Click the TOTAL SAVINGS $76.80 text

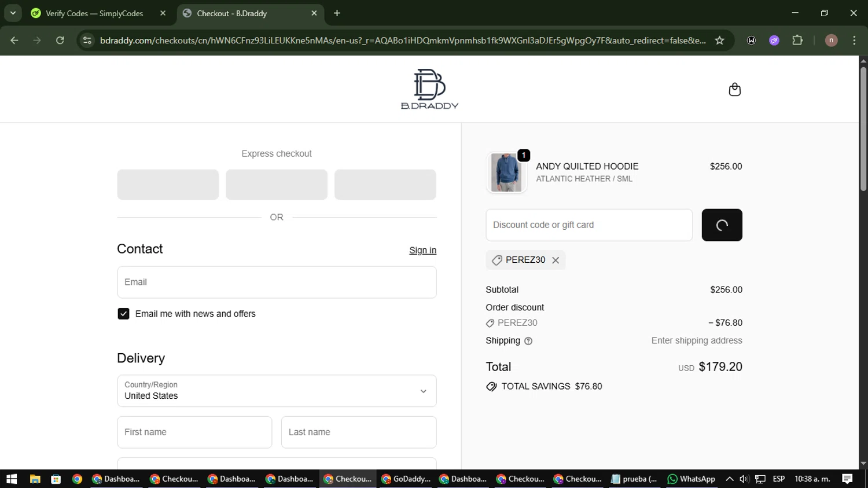click(551, 387)
